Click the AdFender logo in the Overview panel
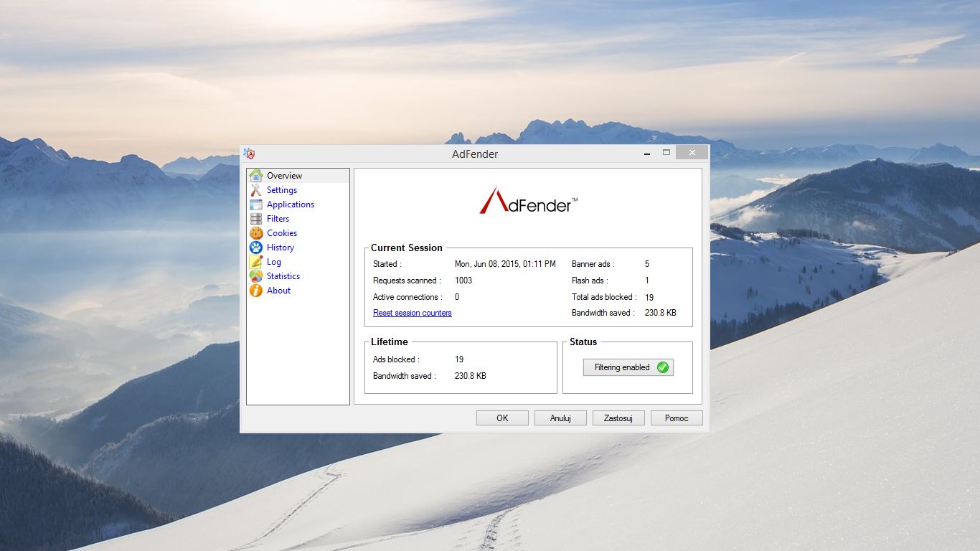Image resolution: width=980 pixels, height=551 pixels. [529, 200]
